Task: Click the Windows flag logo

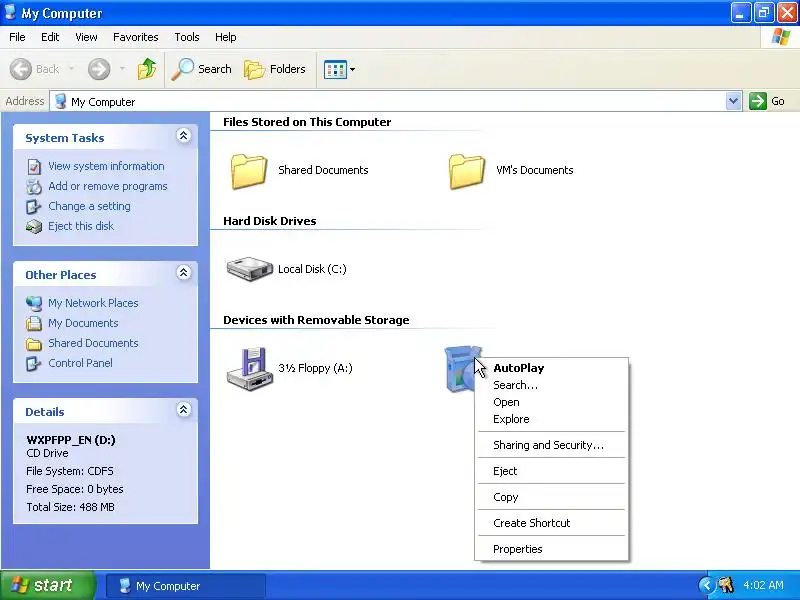Action: [781, 37]
